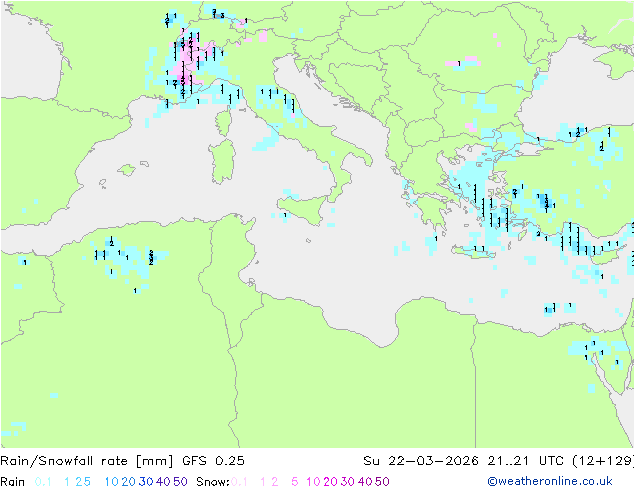The width and height of the screenshot is (634, 490).
Task: Pick the snow 5 legend color value
Action: tap(295, 482)
